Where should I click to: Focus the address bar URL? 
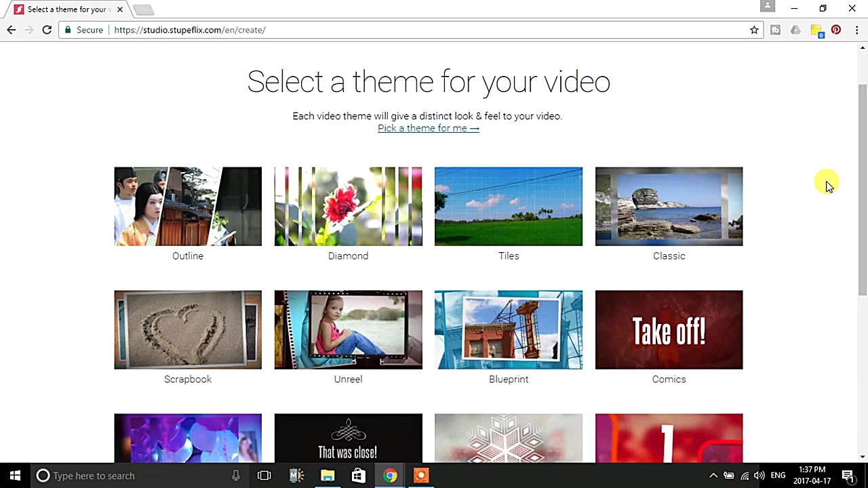click(190, 30)
